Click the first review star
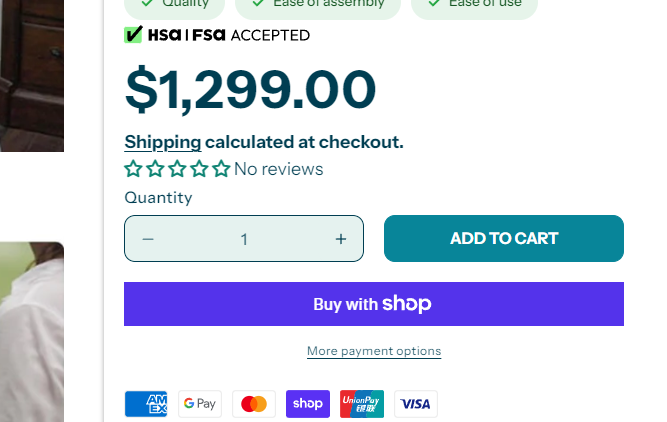The image size is (667, 422). (133, 169)
